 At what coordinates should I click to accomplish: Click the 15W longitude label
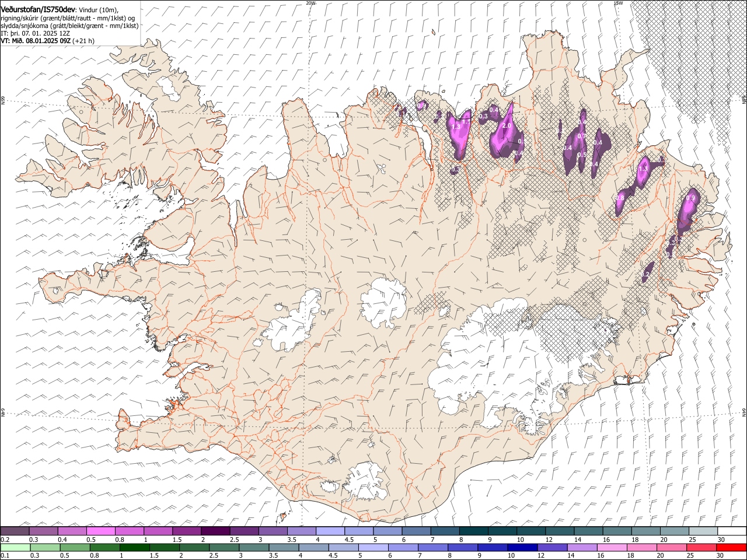617,3
